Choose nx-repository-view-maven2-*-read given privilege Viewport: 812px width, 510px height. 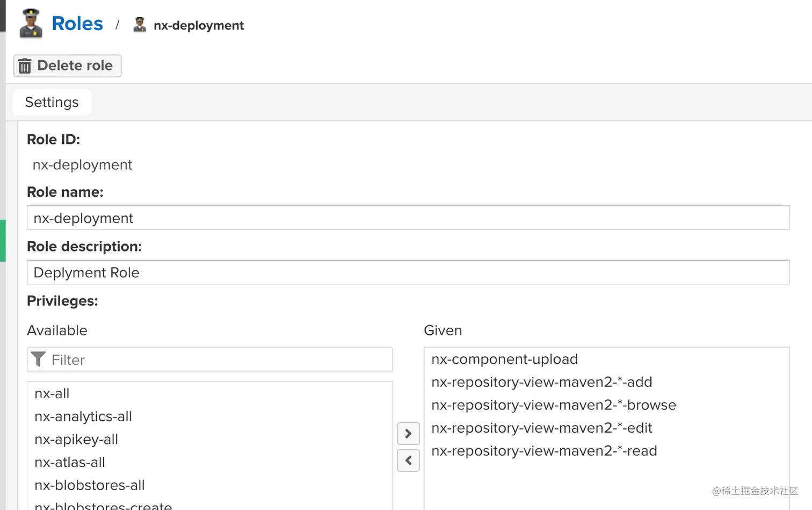(544, 451)
